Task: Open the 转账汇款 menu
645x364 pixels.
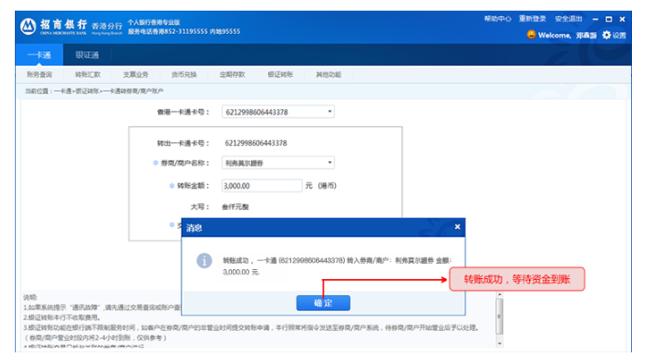Action: (88, 75)
